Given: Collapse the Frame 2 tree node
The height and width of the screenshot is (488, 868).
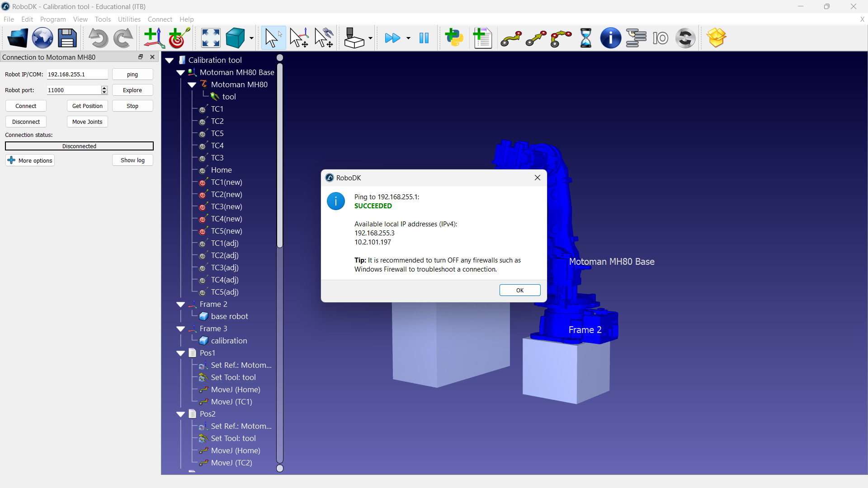Looking at the screenshot, I should pyautogui.click(x=180, y=305).
